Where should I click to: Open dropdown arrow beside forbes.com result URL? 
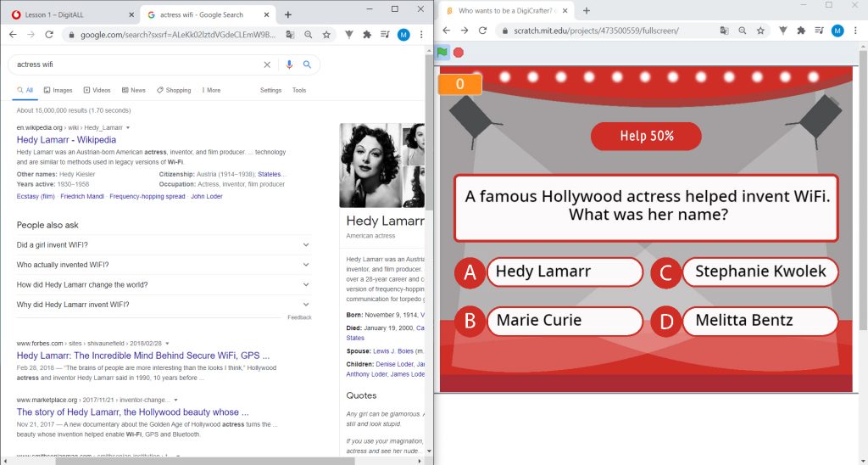(167, 344)
